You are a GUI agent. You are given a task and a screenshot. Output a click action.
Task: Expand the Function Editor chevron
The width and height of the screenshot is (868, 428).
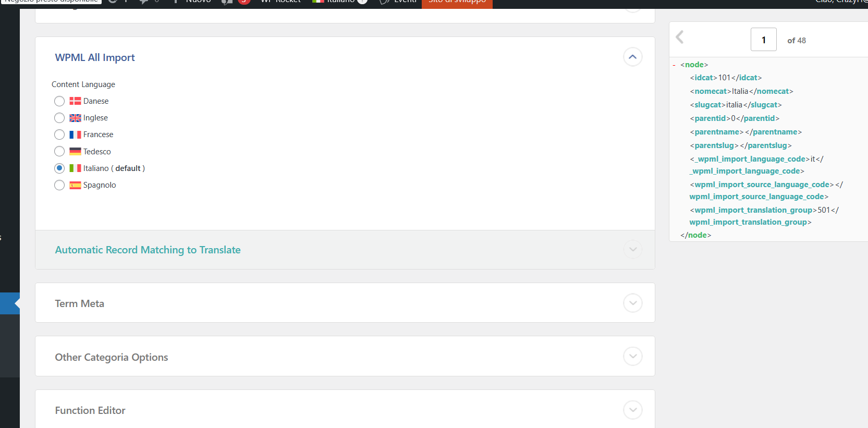pos(632,410)
